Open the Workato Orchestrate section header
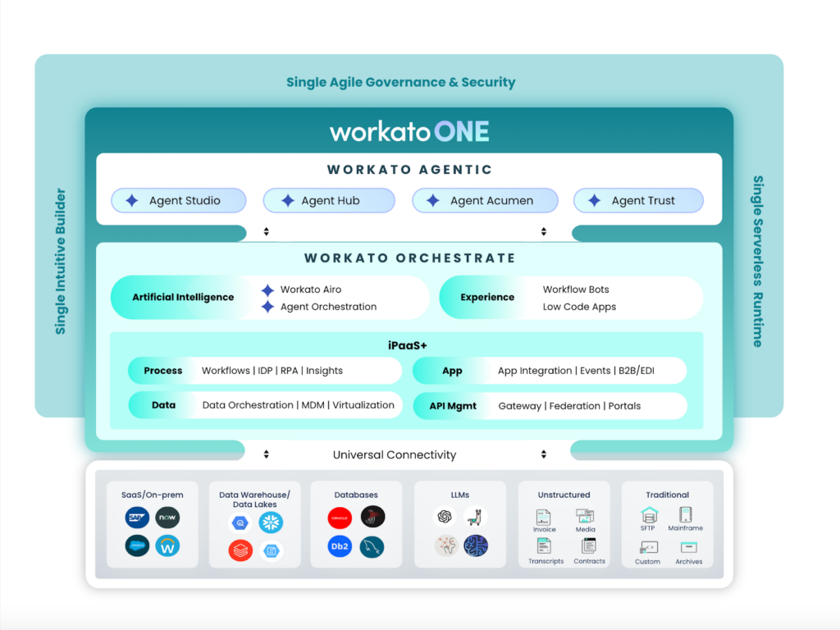The width and height of the screenshot is (840, 630). 409,257
